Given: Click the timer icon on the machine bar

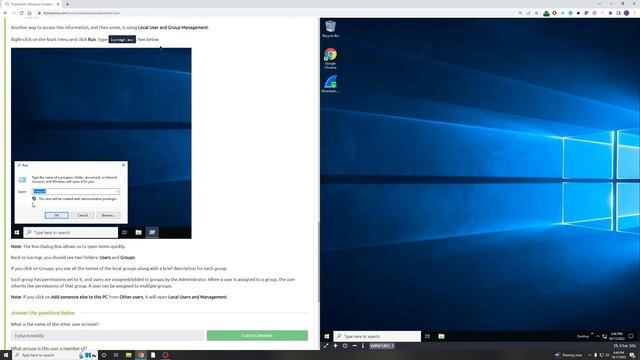Looking at the screenshot, I should [345, 346].
